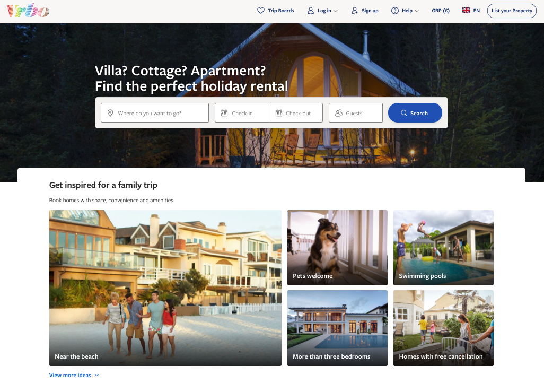Click the location pin icon in destination field
The image size is (544, 392).
pos(110,113)
